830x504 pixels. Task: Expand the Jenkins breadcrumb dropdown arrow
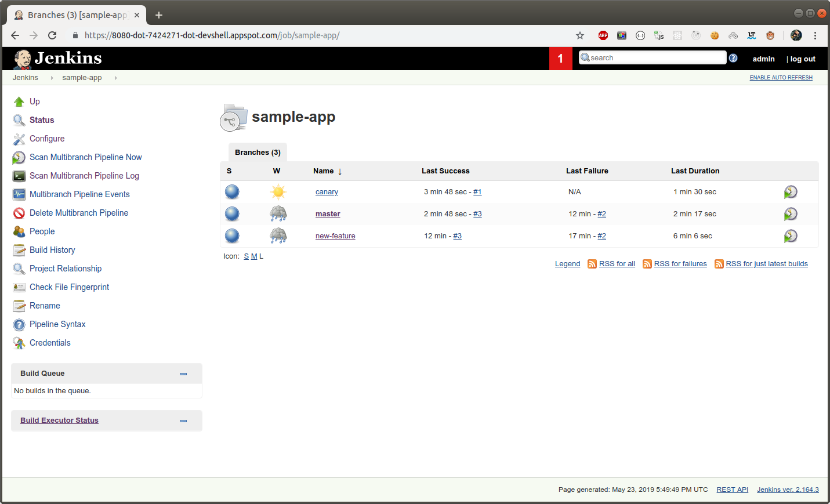coord(52,78)
